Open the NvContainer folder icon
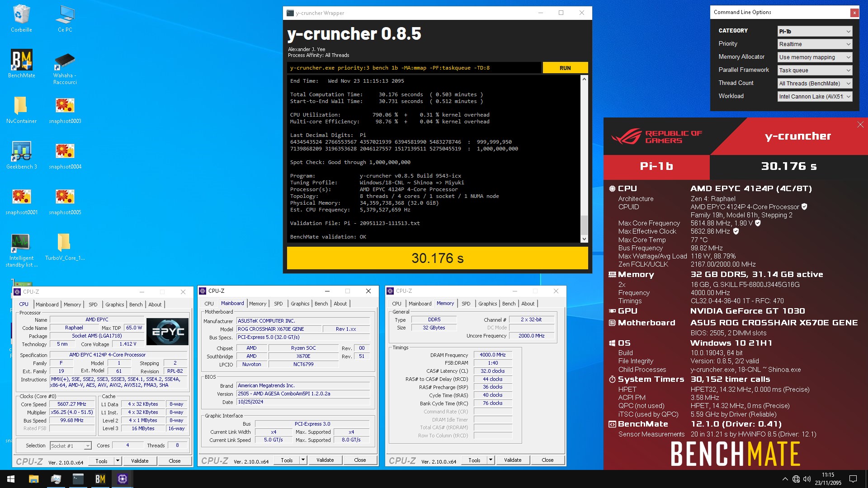Screen dimensions: 868x488 (21, 109)
